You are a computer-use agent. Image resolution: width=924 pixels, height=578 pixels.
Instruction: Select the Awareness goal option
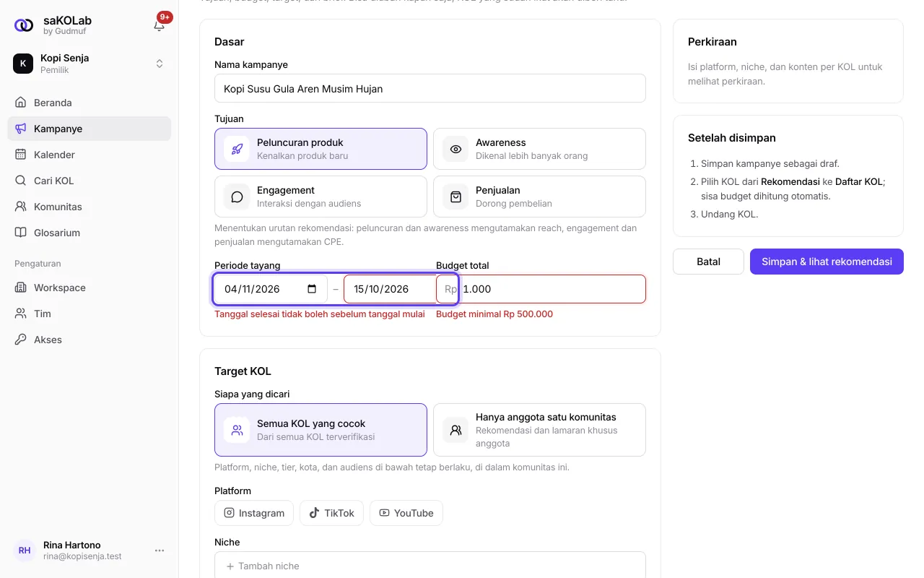539,149
